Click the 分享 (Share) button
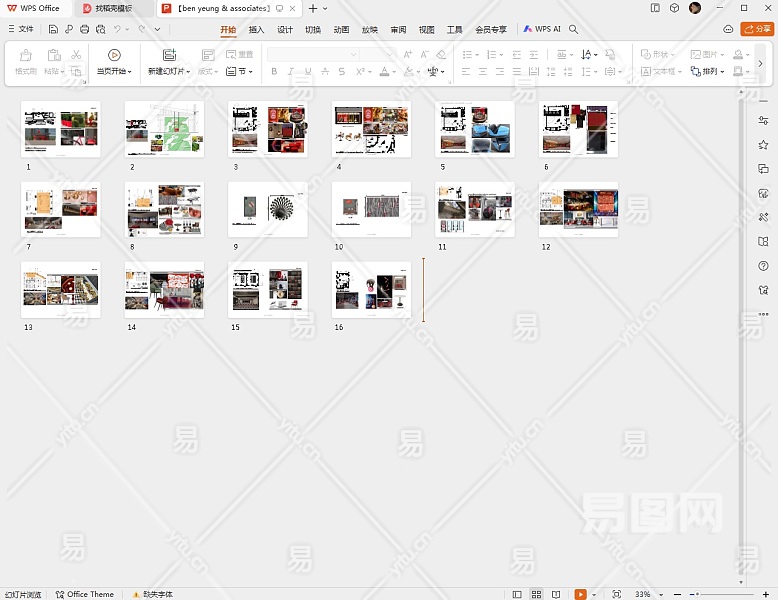Image resolution: width=778 pixels, height=600 pixels. (757, 30)
